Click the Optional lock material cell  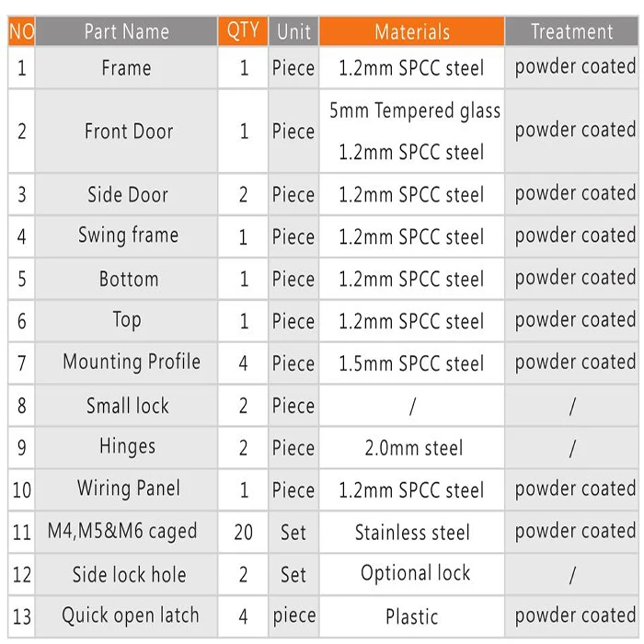coord(415,574)
